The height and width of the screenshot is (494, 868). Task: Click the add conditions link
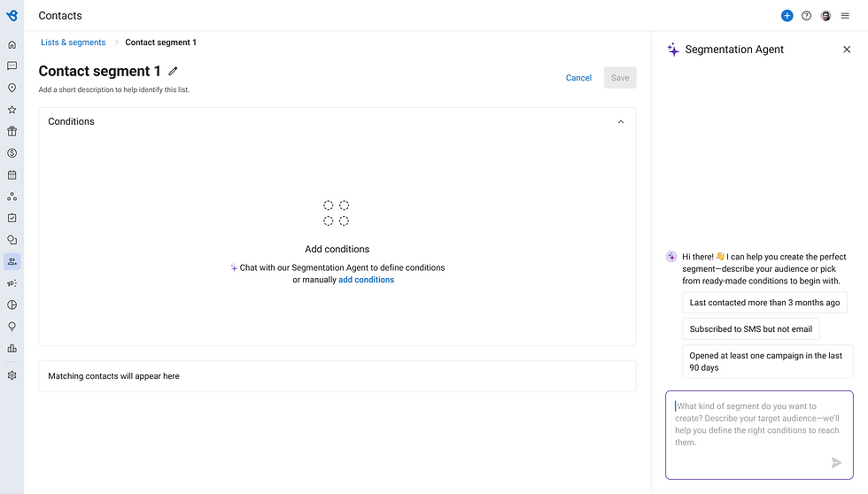tap(366, 280)
